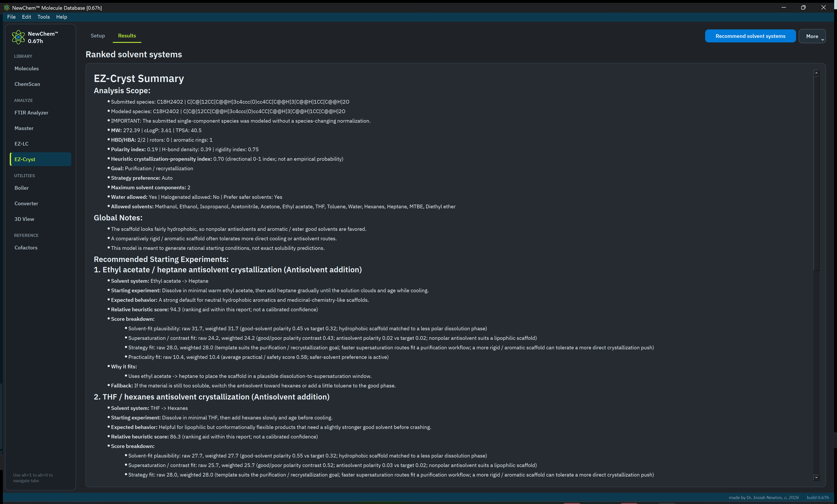
Task: Select the Results tab
Action: [127, 36]
